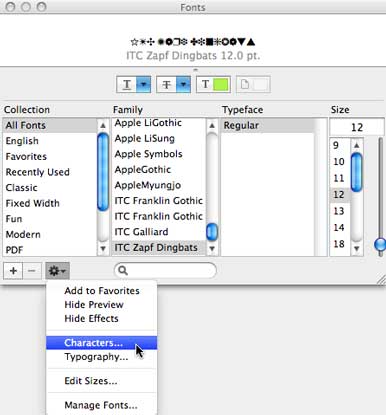Choose Edit Sizes... menu item
Viewport: 386px width, 415px height.
(102, 381)
